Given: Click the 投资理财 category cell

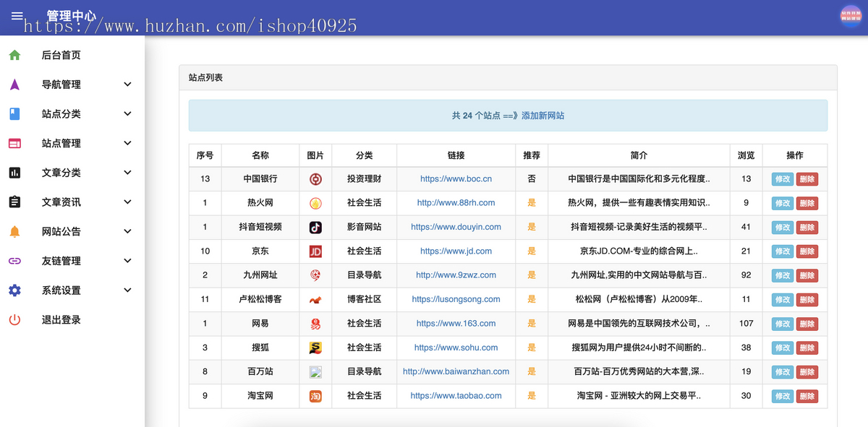Looking at the screenshot, I should [364, 178].
